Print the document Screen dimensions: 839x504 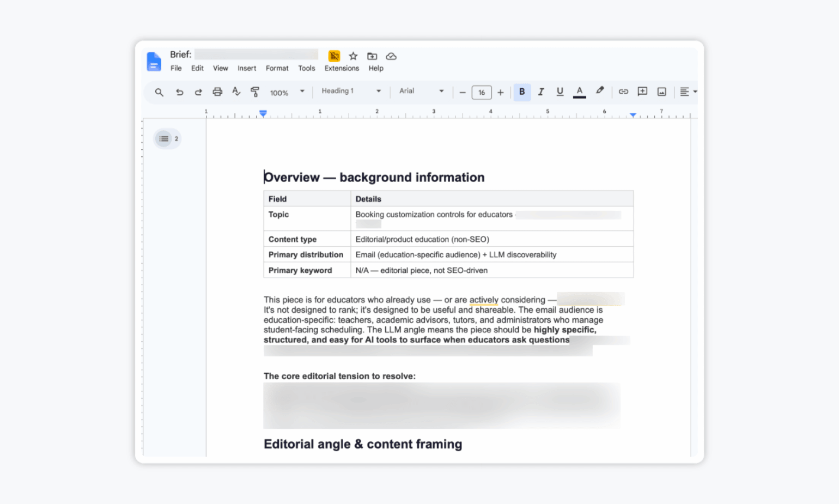coord(217,92)
